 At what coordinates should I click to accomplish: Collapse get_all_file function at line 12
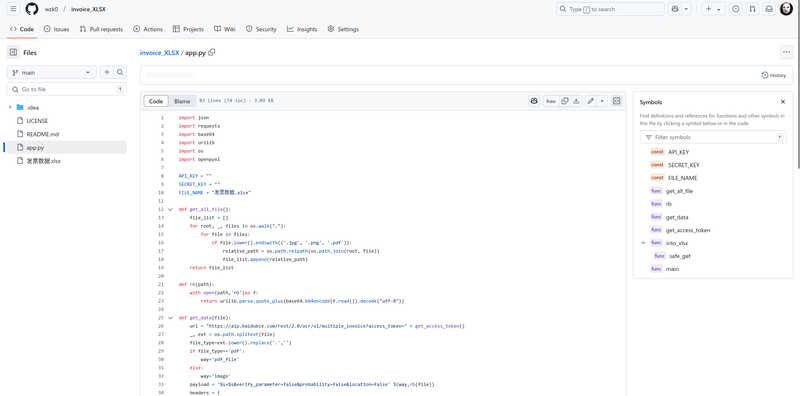[x=170, y=209]
